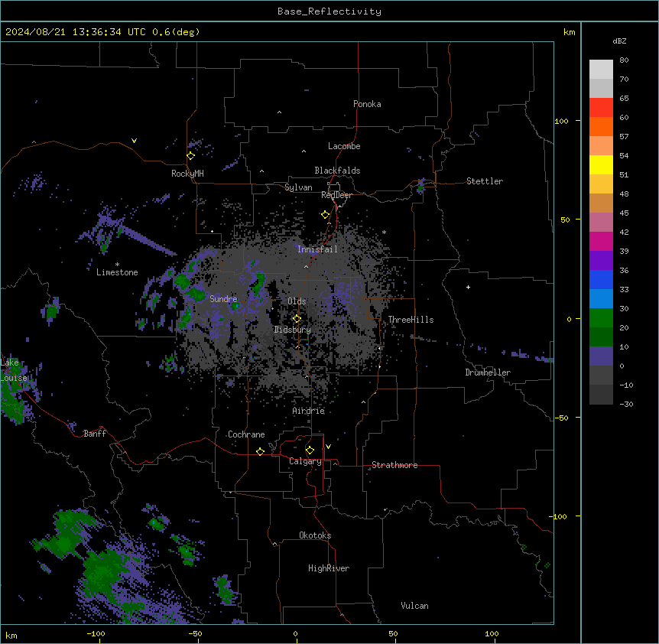
Task: Select the Drumheller label
Action: [488, 372]
